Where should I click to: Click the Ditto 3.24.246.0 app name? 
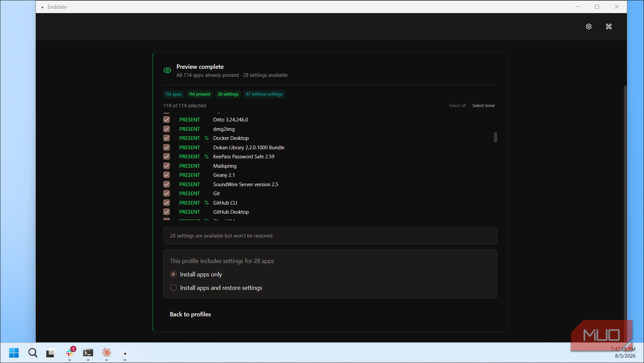tap(231, 120)
